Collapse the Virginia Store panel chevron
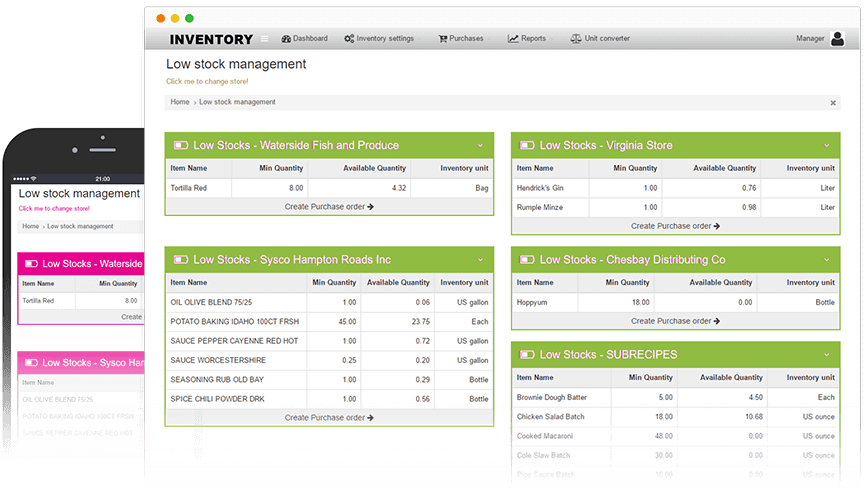The height and width of the screenshot is (488, 868). (826, 146)
